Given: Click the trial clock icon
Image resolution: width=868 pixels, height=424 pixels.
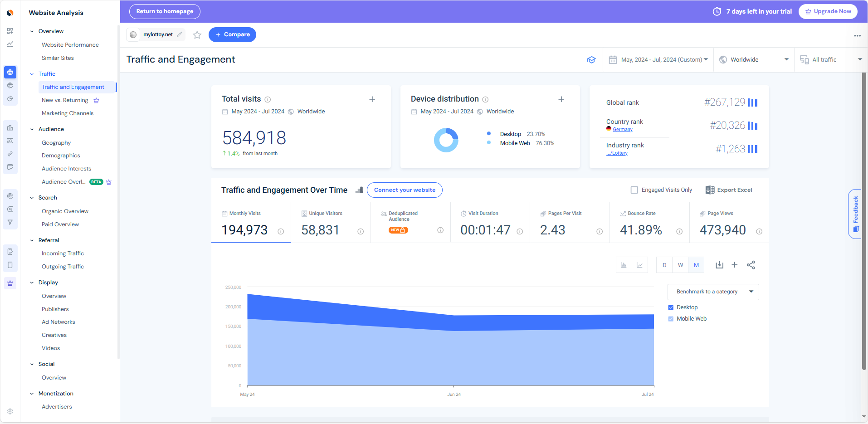Looking at the screenshot, I should [x=717, y=11].
